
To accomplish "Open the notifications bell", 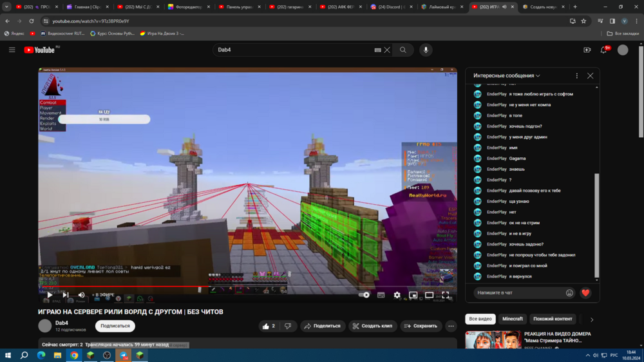I will tap(604, 50).
